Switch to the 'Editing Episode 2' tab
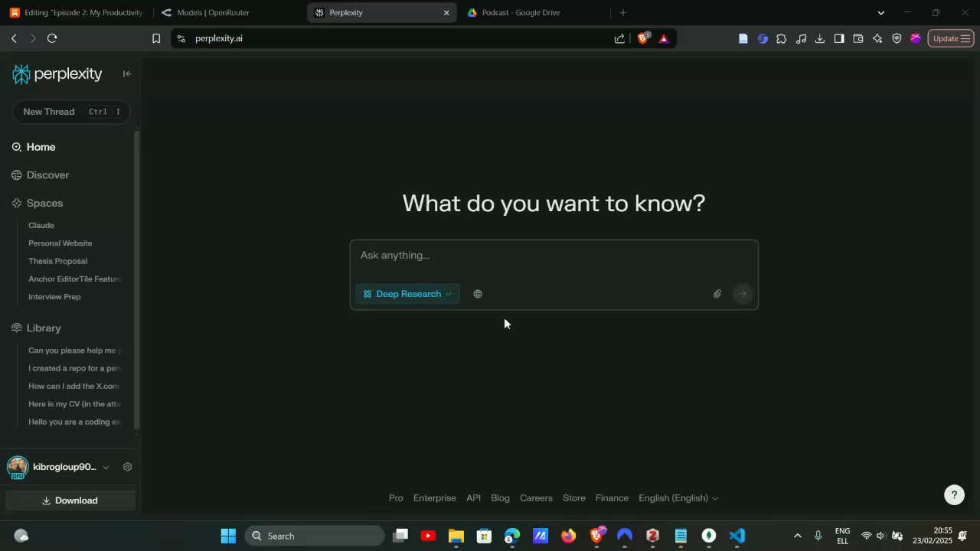 pyautogui.click(x=76, y=12)
